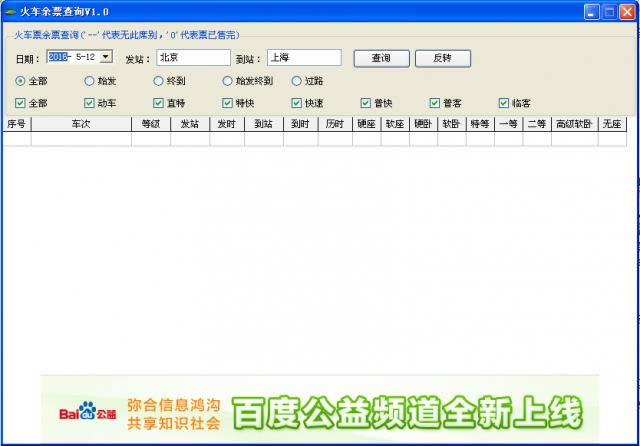Click the 到站 input field with 上海
Screen dimensions: 640x446
304,58
